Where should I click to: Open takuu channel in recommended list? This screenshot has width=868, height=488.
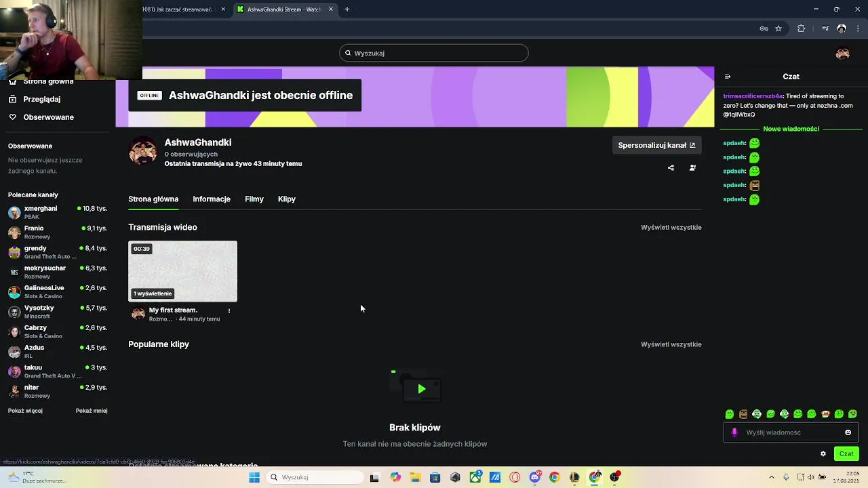pos(58,371)
